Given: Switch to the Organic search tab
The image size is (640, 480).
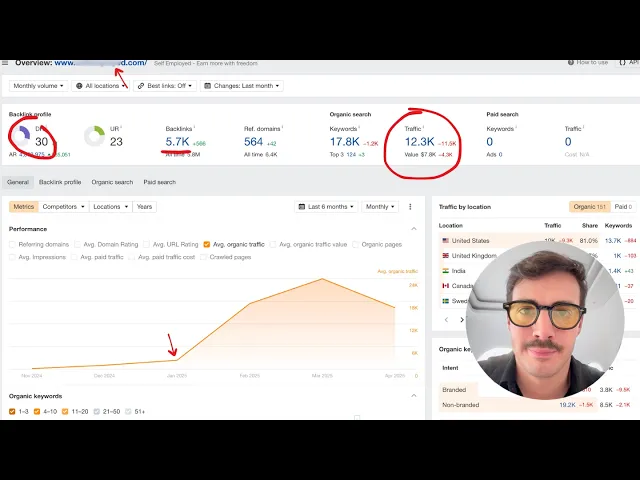Looking at the screenshot, I should [112, 182].
